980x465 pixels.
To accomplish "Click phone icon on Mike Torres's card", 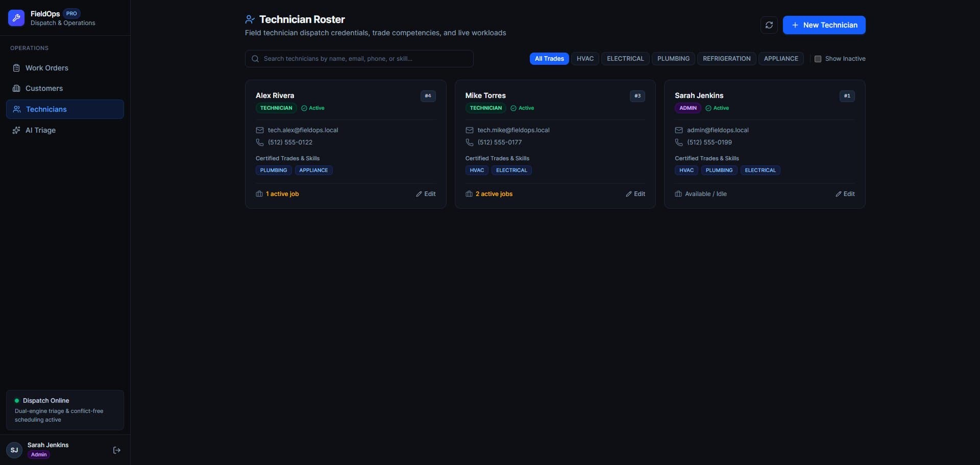I will click(470, 142).
